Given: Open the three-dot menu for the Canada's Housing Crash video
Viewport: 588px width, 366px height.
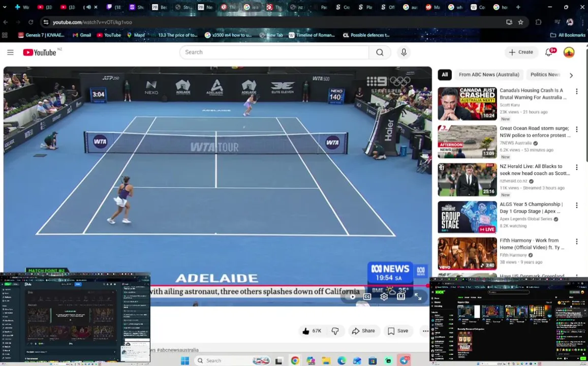Looking at the screenshot, I should (x=577, y=91).
